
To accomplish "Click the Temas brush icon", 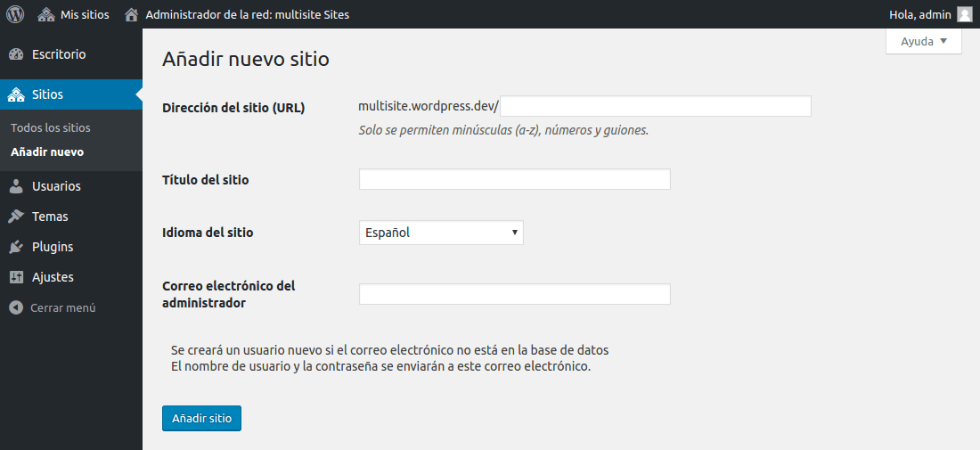I will click(16, 217).
